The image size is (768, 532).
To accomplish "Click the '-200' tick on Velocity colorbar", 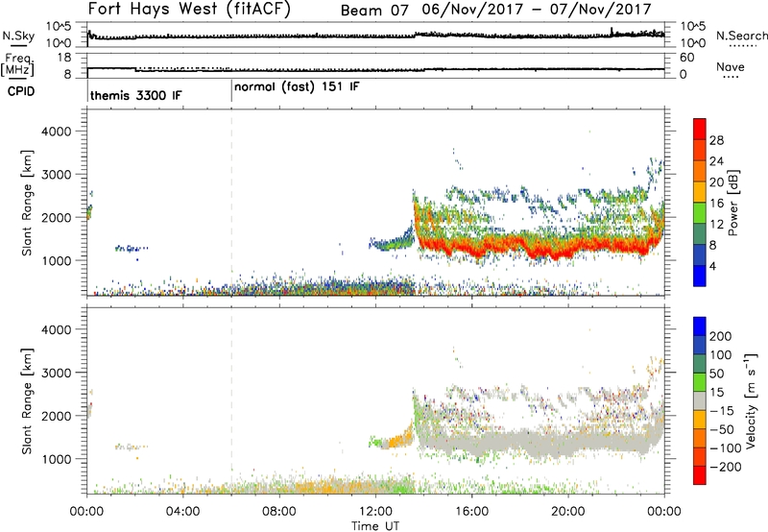I will click(725, 467).
